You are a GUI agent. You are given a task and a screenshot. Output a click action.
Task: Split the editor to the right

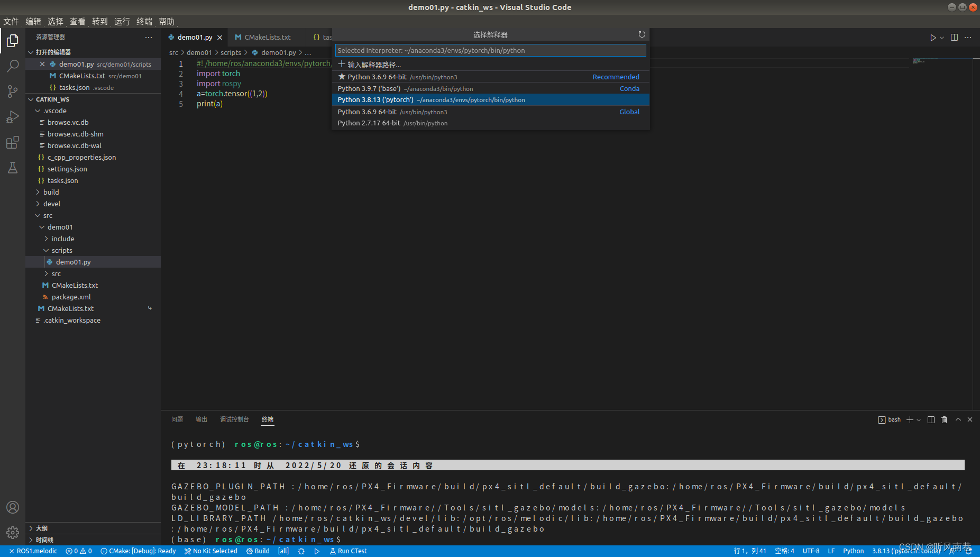pos(954,37)
